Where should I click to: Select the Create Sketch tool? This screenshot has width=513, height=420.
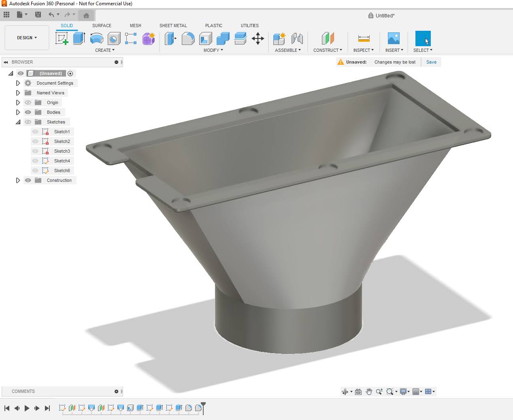62,38
